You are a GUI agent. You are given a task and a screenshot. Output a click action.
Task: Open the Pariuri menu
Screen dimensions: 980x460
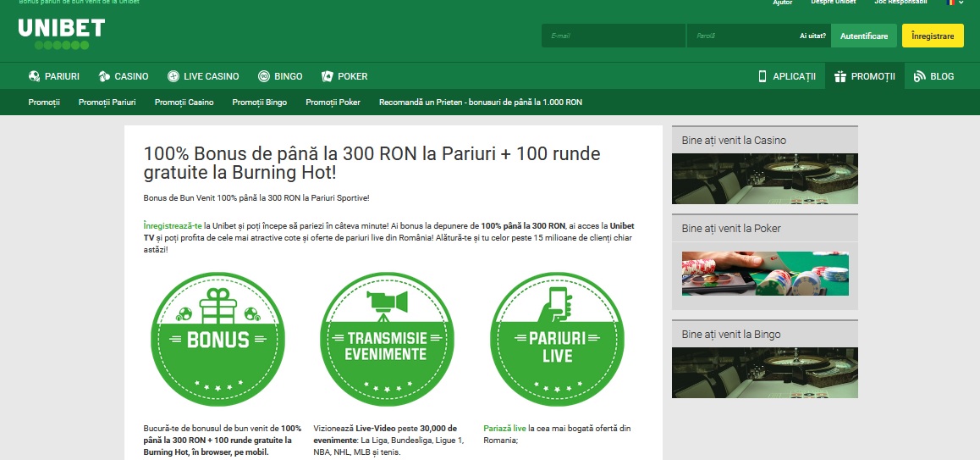click(54, 76)
